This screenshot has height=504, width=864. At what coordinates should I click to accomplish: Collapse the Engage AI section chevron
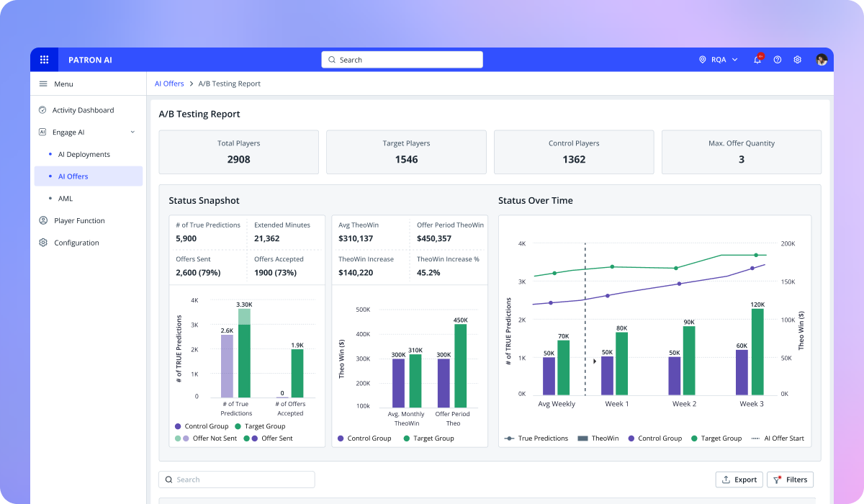pyautogui.click(x=132, y=132)
